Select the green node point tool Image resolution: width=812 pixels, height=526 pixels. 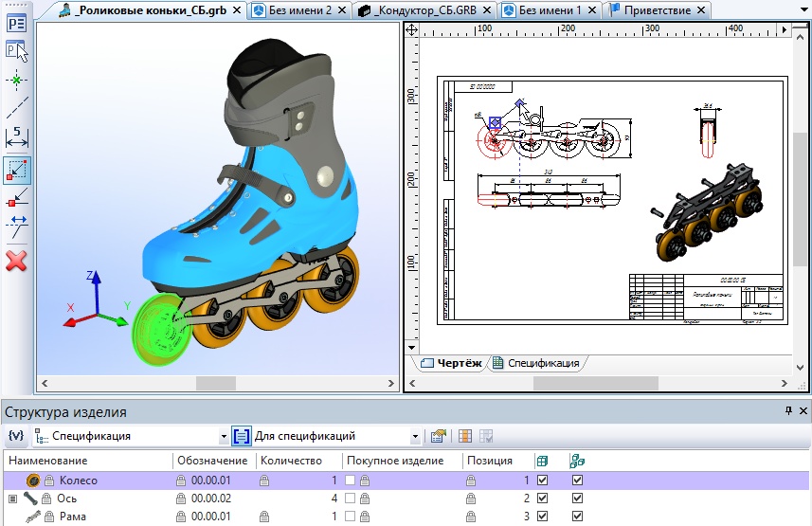[17, 82]
